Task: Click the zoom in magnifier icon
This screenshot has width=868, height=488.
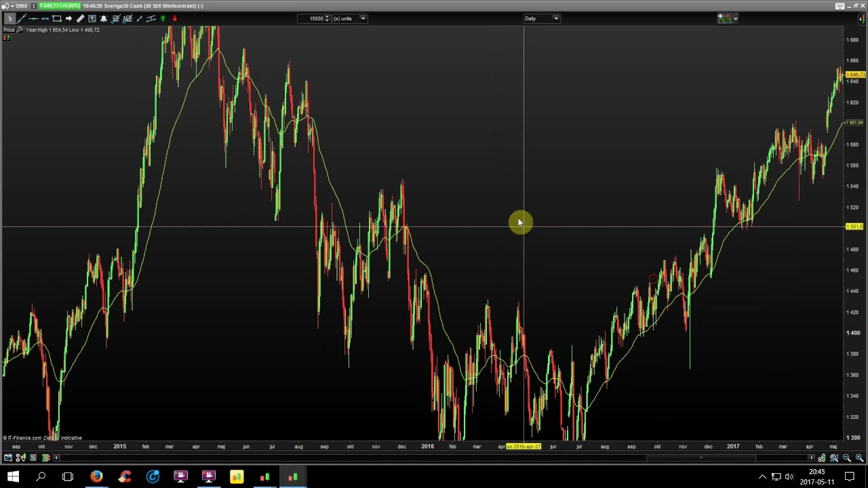Action: (x=859, y=459)
